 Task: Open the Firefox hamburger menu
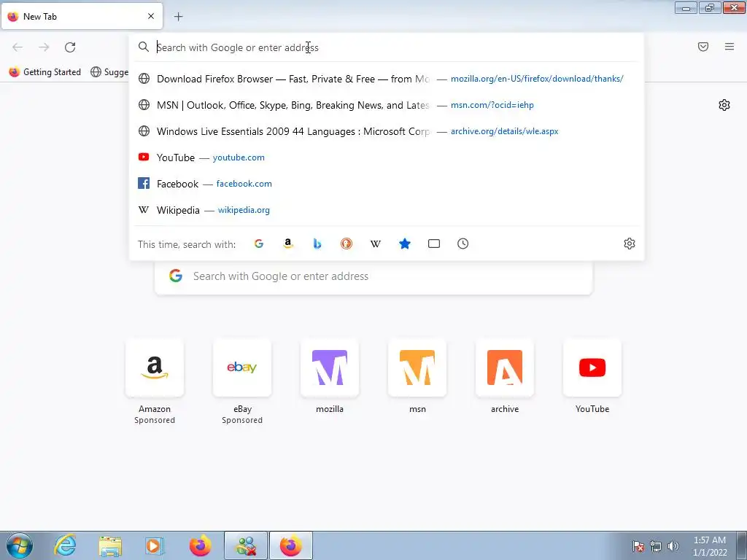[x=729, y=47]
